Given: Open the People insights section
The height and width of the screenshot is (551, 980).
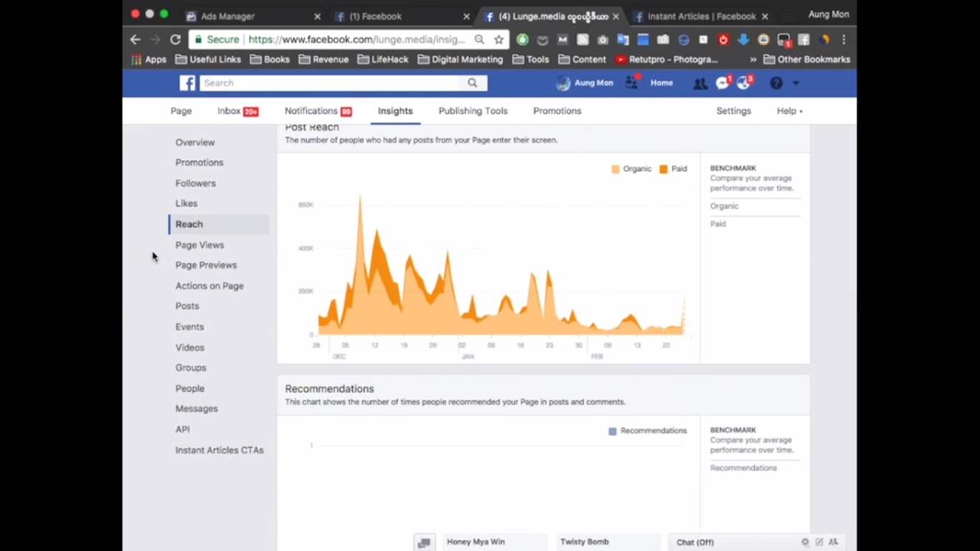Looking at the screenshot, I should [189, 389].
